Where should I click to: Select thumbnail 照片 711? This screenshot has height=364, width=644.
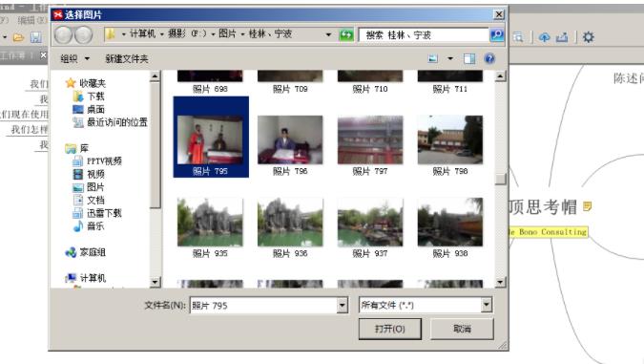(x=450, y=82)
